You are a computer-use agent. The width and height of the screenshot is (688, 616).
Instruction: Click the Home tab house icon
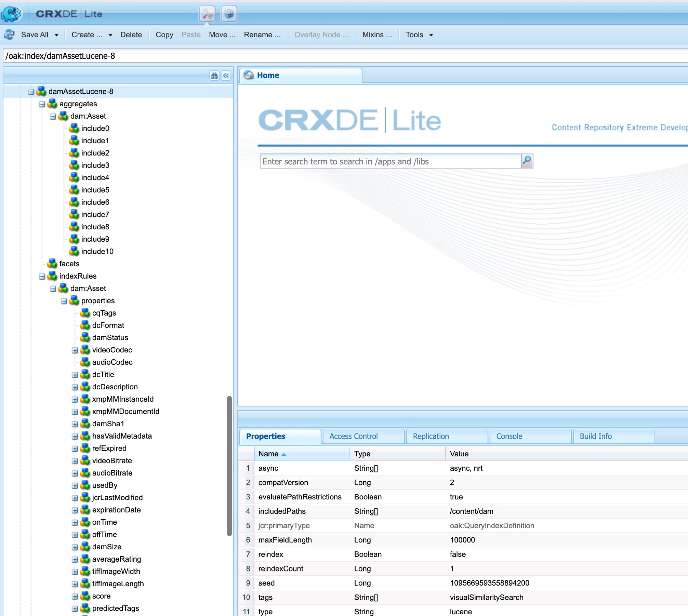click(249, 75)
